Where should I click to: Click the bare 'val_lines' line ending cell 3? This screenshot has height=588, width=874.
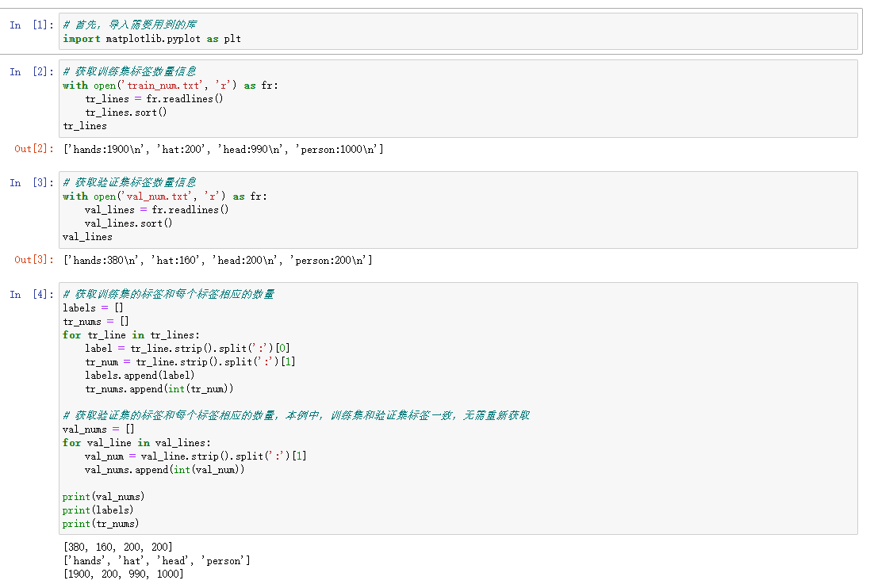coord(87,237)
